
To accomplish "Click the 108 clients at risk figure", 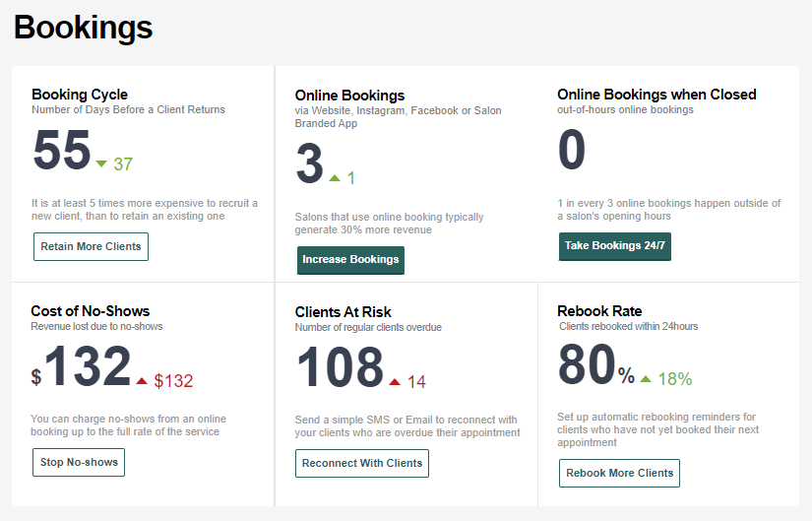I will 340,367.
